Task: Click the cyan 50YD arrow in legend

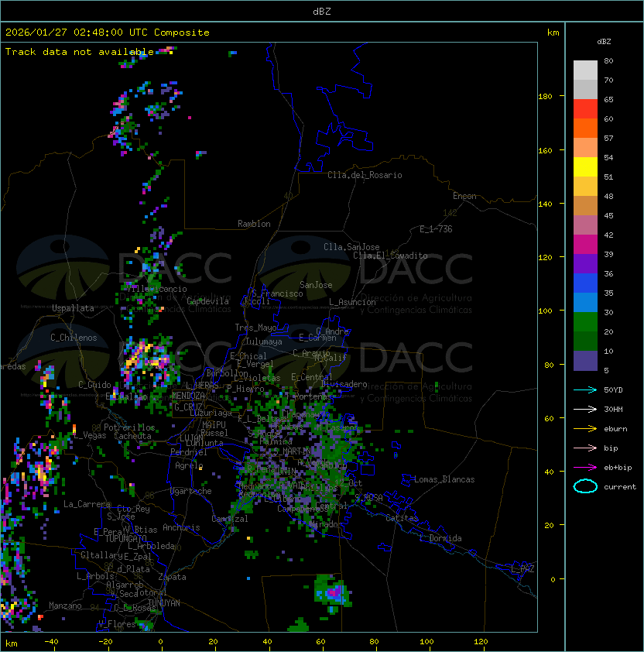Action: [x=585, y=389]
